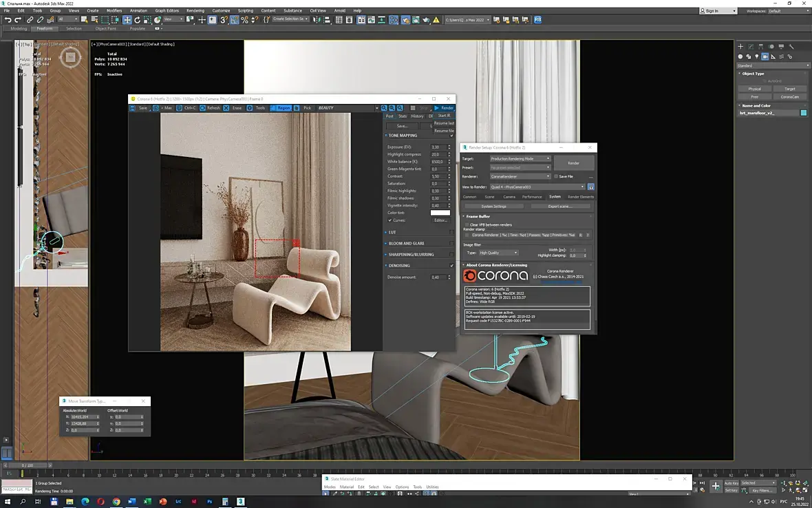Screen dimensions: 812x508
Task: Toggle the Tone Mapping checkbox
Action: [x=451, y=136]
